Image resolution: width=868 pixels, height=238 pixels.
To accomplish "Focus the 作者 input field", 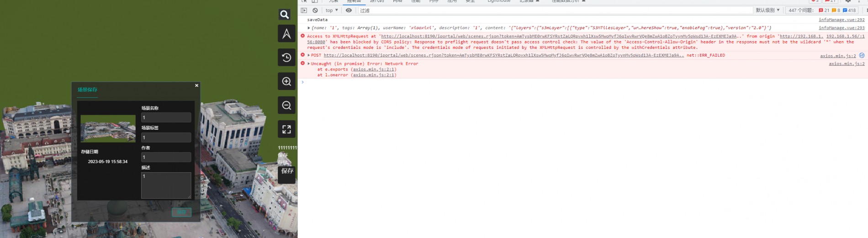I will coord(166,157).
